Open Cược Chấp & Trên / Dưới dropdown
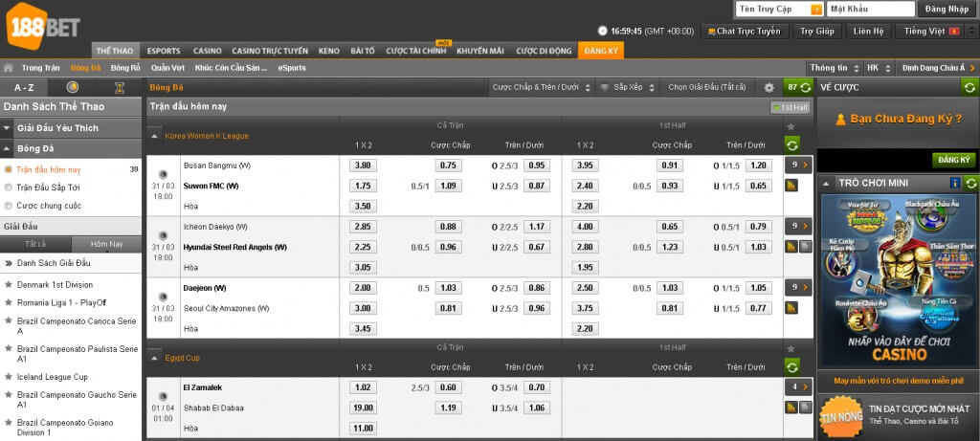This screenshot has width=980, height=441. point(542,87)
